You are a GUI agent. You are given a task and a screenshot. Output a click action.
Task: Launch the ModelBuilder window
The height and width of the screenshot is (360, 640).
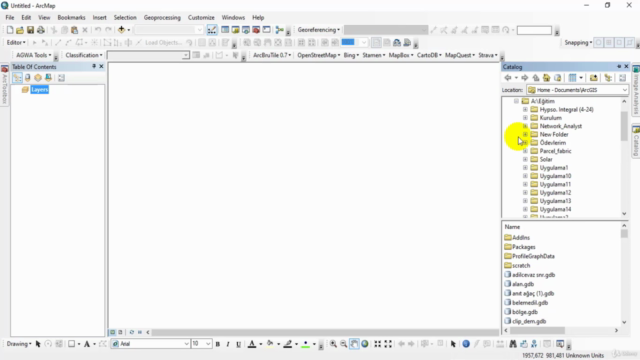280,30
